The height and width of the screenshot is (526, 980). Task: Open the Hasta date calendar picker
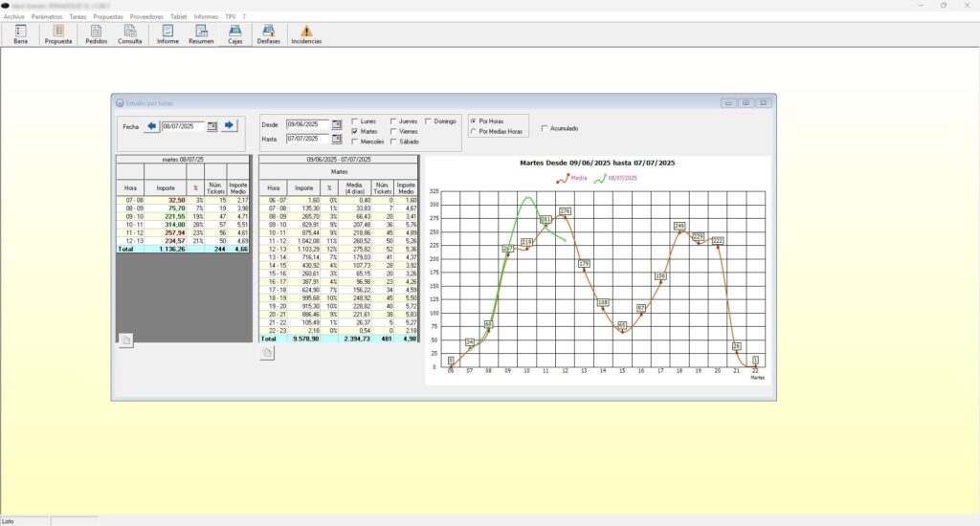point(337,140)
